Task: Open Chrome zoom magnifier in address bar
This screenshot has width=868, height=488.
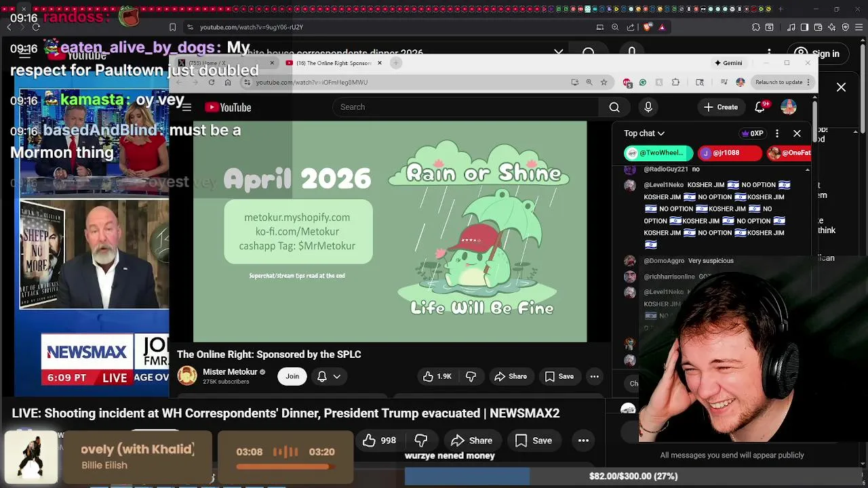Action: tap(589, 82)
